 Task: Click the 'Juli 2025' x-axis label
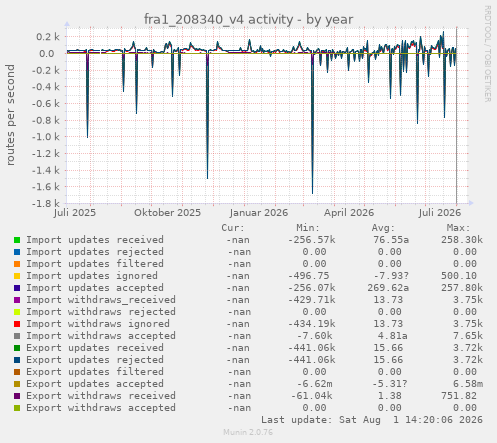(75, 213)
